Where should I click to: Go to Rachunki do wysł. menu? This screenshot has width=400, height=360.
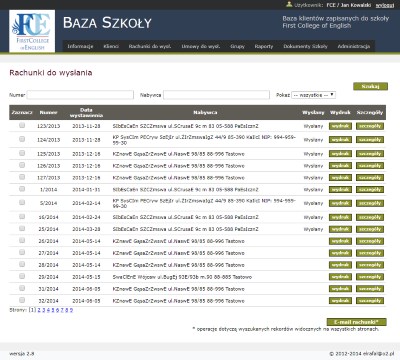[150, 46]
